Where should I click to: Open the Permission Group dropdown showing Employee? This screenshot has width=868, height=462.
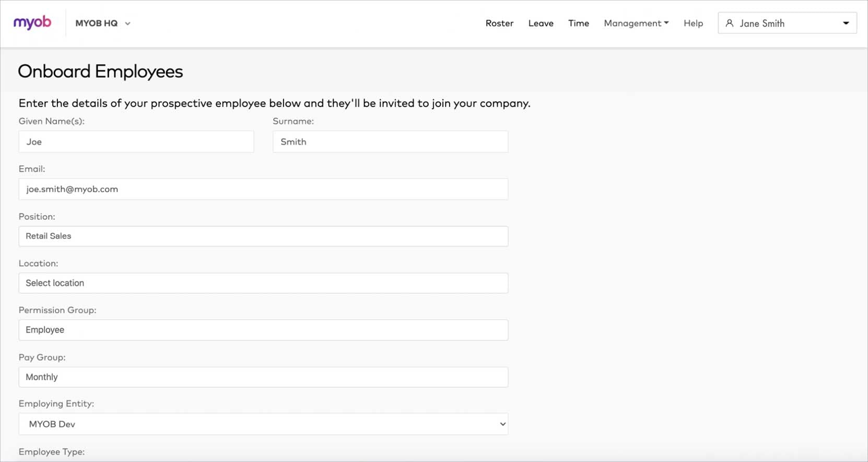[x=263, y=330]
